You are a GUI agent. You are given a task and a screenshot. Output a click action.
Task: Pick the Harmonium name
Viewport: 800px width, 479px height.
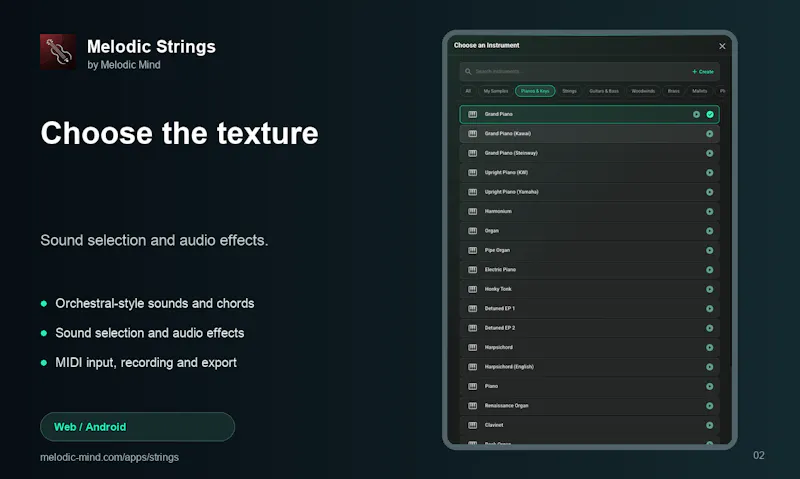[x=498, y=211]
